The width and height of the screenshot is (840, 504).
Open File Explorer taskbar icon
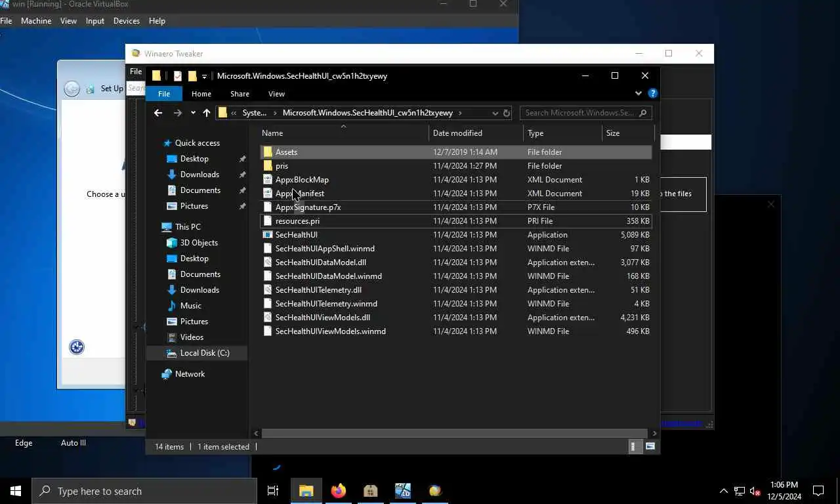306,491
